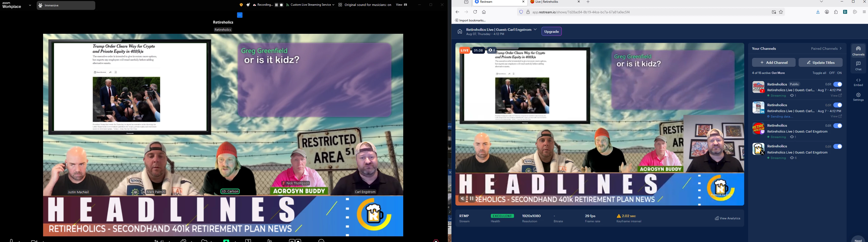868x242 pixels.
Task: Open the Chat sidebar panel
Action: point(858,66)
